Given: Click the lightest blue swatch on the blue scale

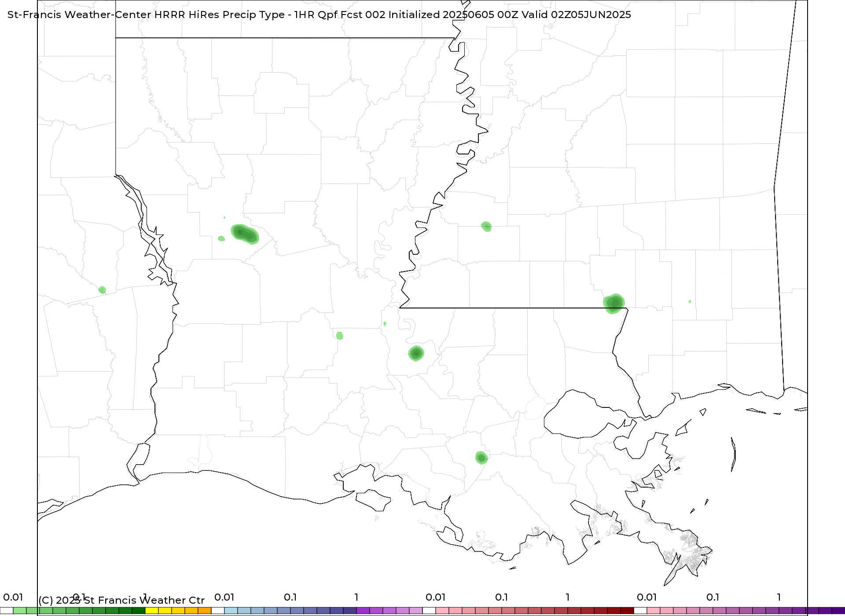Looking at the screenshot, I should pos(231,610).
